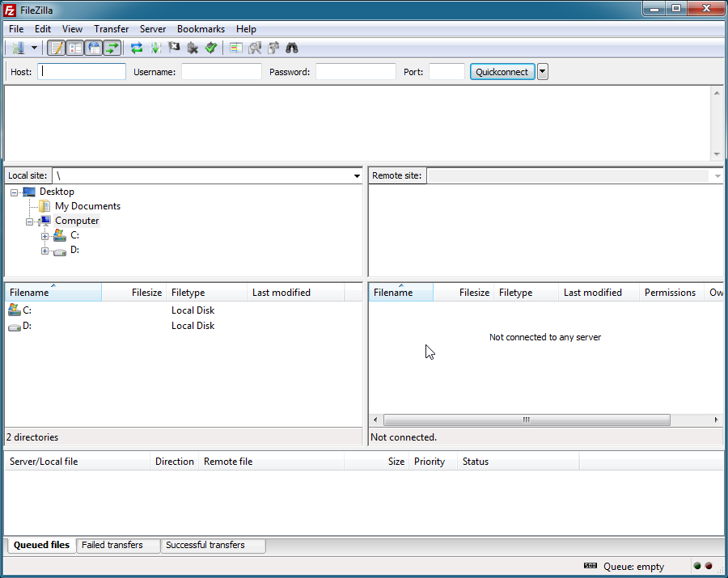
Task: Open the Server menu
Action: coord(153,29)
